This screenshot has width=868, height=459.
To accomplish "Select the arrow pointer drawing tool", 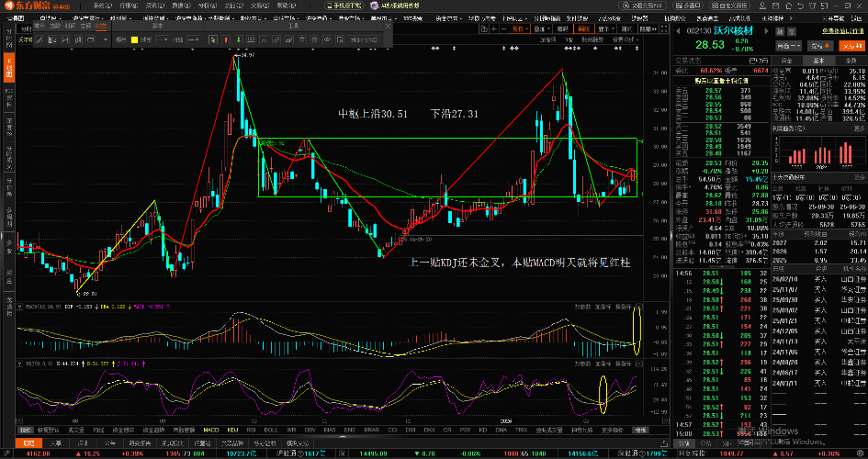I will click(x=213, y=39).
